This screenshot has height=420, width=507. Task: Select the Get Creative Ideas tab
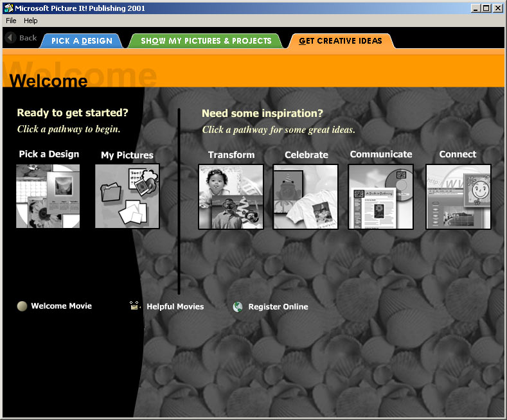tap(341, 40)
